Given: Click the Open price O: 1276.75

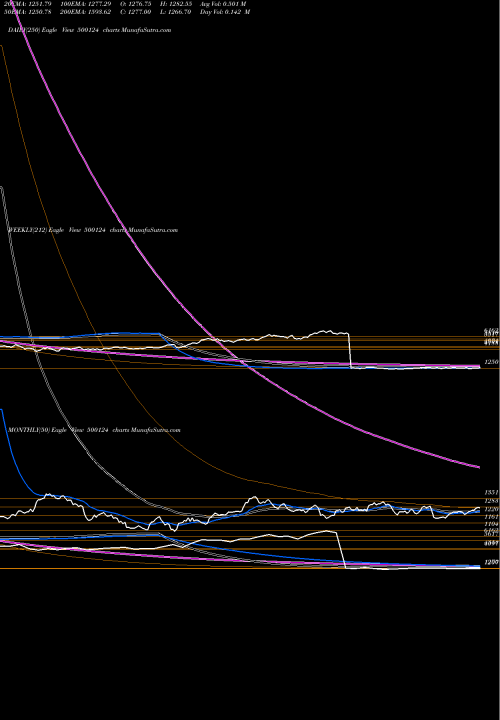Looking at the screenshot, I should click(x=135, y=4).
